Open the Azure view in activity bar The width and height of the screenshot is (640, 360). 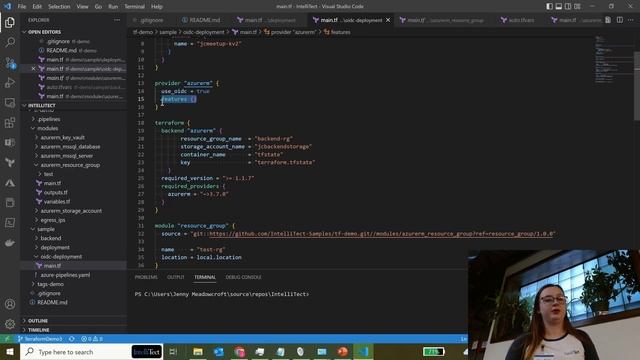pyautogui.click(x=10, y=182)
